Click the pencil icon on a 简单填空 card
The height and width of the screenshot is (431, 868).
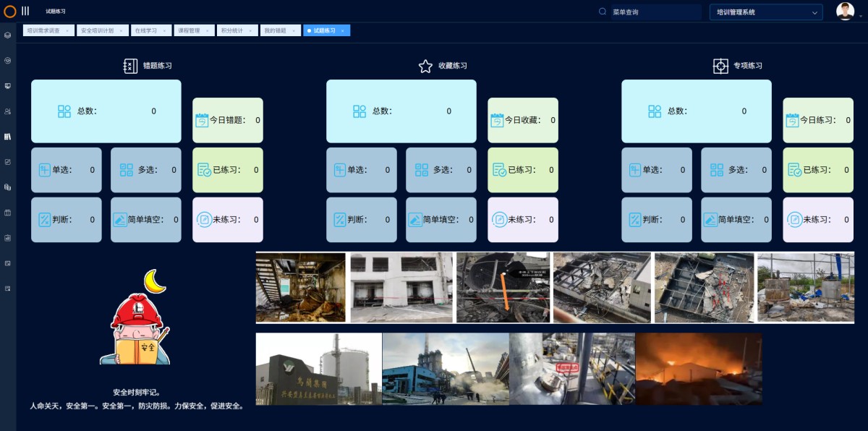pos(120,219)
